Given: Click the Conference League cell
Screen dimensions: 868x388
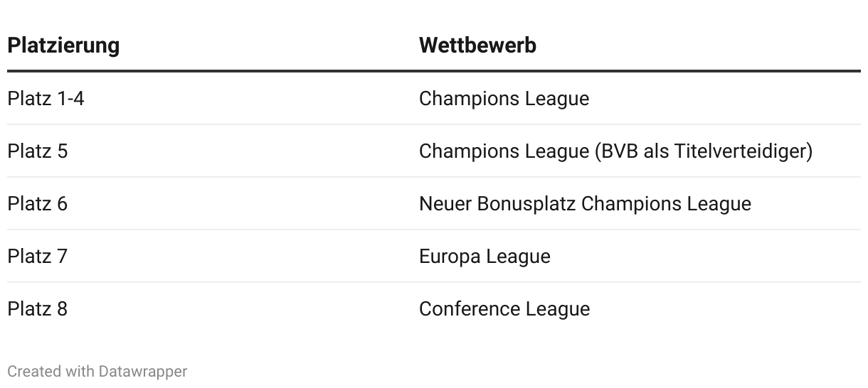Looking at the screenshot, I should click(x=504, y=309).
